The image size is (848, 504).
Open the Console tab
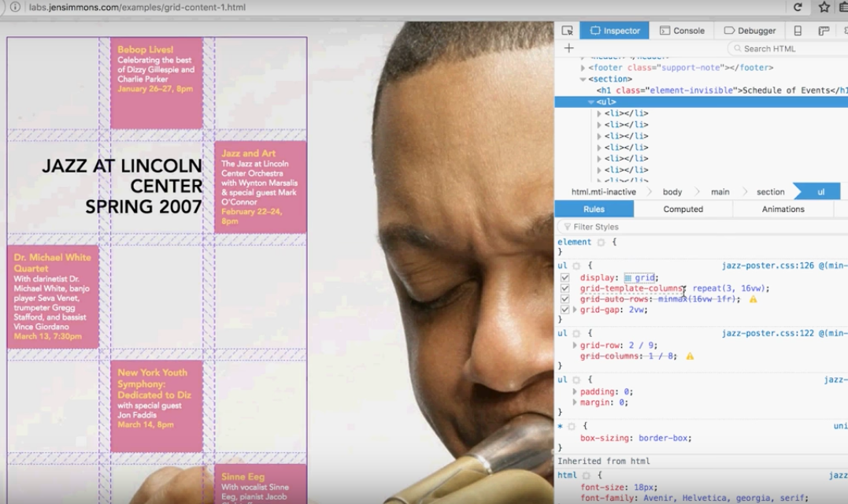tap(682, 31)
